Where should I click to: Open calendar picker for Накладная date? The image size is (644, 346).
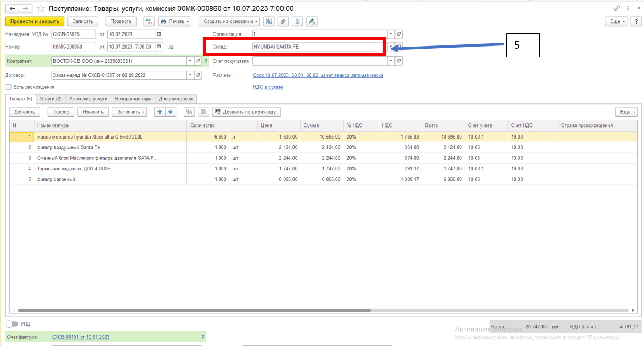159,34
